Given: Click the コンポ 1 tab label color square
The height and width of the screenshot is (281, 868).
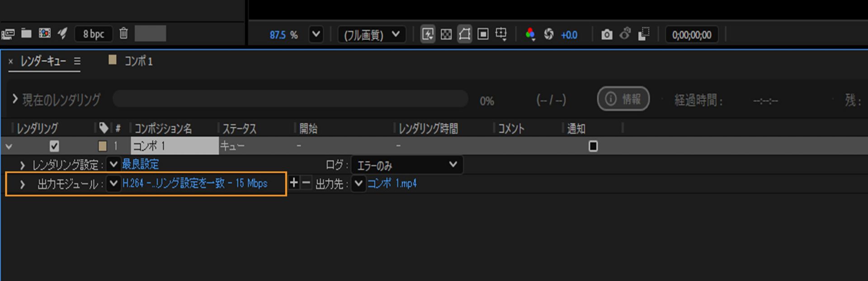Looking at the screenshot, I should click(x=113, y=60).
